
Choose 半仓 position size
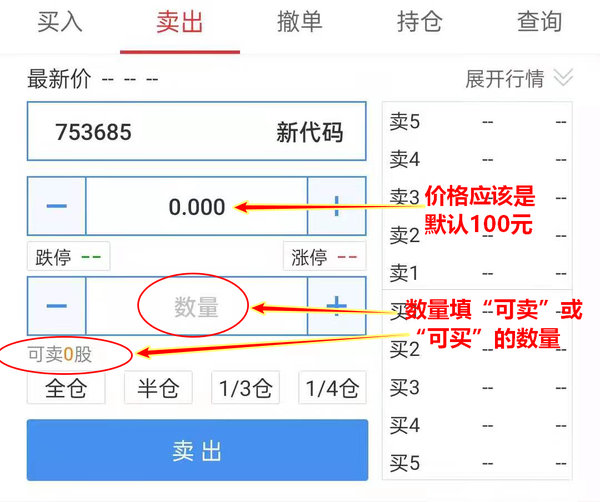pos(158,388)
